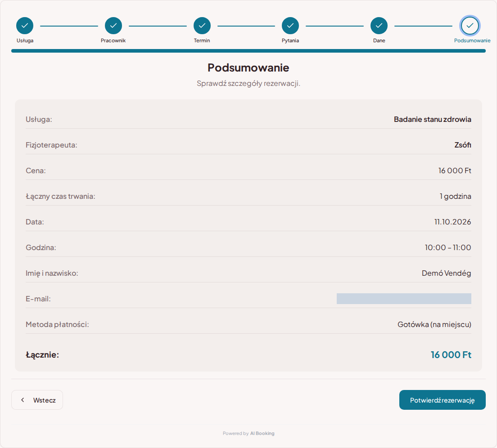The height and width of the screenshot is (448, 497).
Task: Click the Imię i nazwisko: label
Action: click(52, 273)
